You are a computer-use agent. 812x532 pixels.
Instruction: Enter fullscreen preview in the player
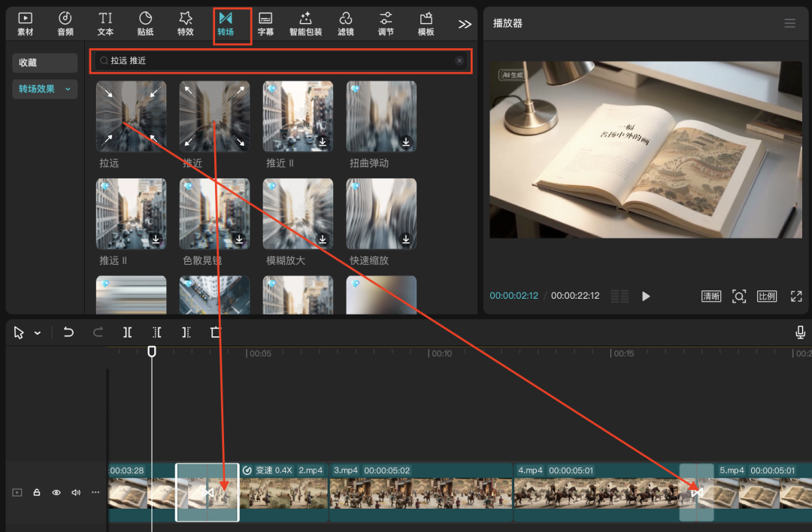[796, 296]
